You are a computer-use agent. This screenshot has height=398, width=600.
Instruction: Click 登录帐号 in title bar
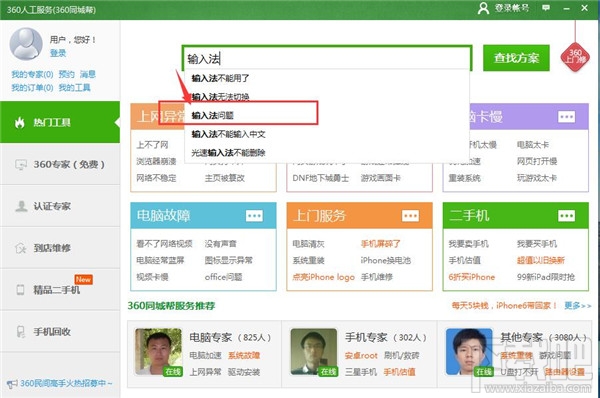coord(512,8)
